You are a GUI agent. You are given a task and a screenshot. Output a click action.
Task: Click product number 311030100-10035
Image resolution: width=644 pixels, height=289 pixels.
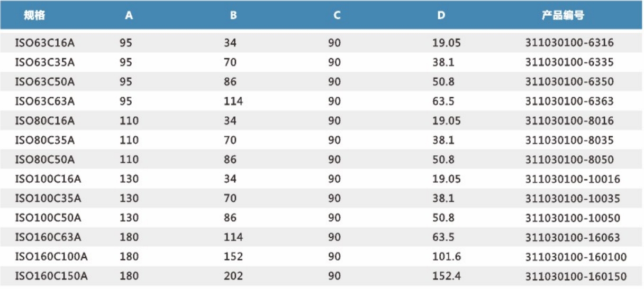click(x=573, y=199)
